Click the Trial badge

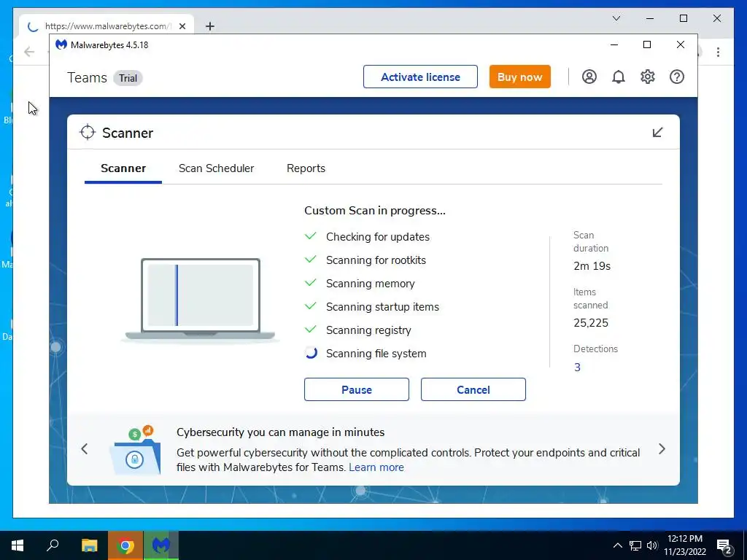pyautogui.click(x=128, y=78)
